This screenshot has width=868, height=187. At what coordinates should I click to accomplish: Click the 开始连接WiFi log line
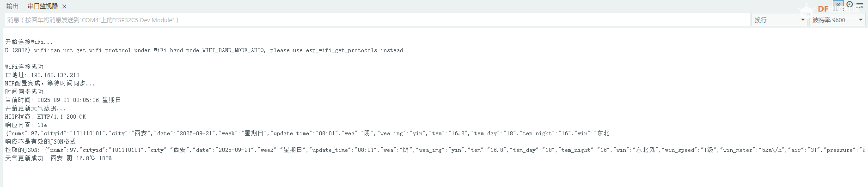[x=29, y=42]
